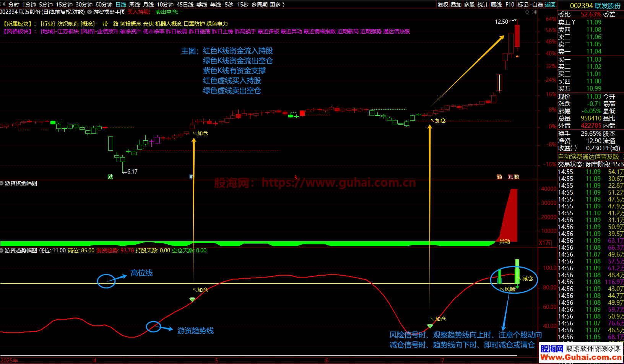The width and height of the screenshot is (624, 364).
Task: Select the 10分钟 period
Action: click(x=165, y=5)
